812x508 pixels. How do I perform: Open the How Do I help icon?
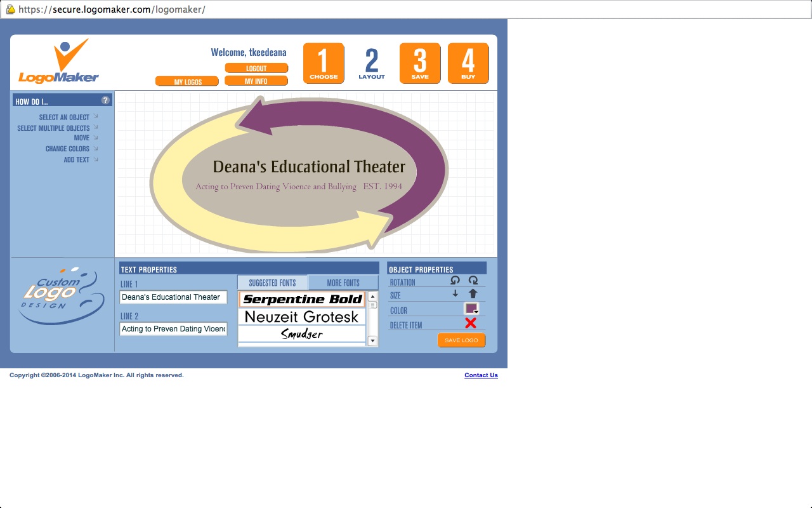point(105,100)
